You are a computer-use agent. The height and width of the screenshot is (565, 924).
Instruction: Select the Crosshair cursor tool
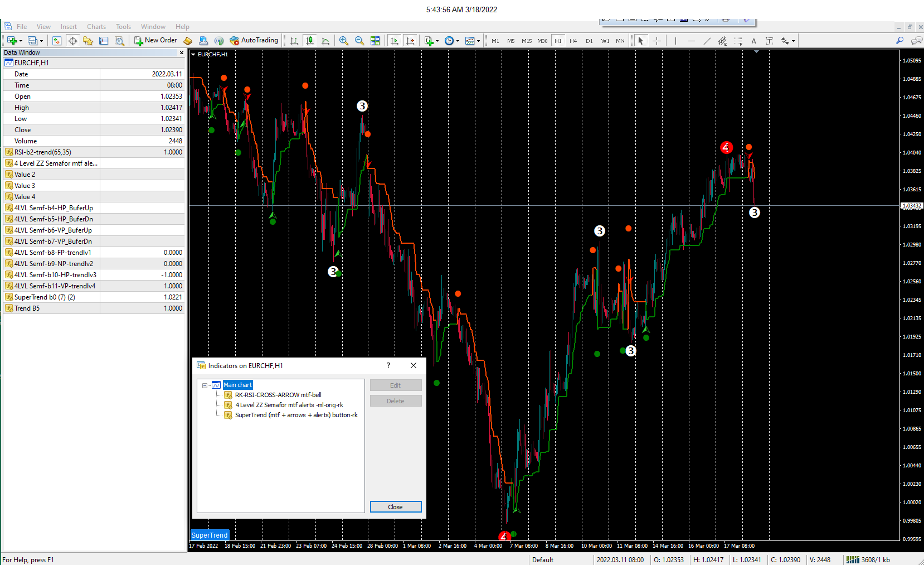[656, 41]
